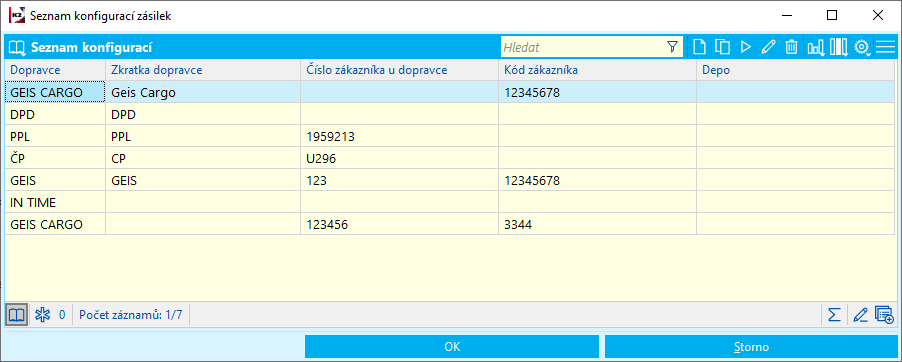Screen dimensions: 902x362
Task: Click the play triangle icon in the toolbar
Action: pyautogui.click(x=746, y=47)
